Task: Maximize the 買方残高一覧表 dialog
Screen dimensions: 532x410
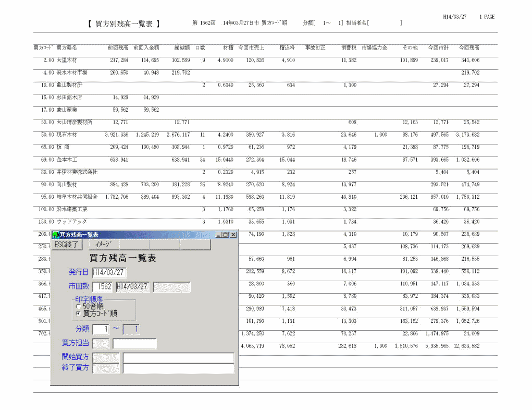Action: [225, 235]
